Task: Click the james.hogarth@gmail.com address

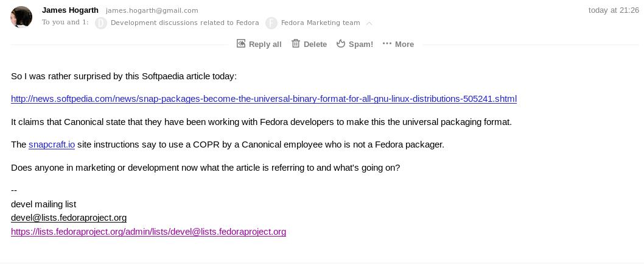Action: click(152, 10)
